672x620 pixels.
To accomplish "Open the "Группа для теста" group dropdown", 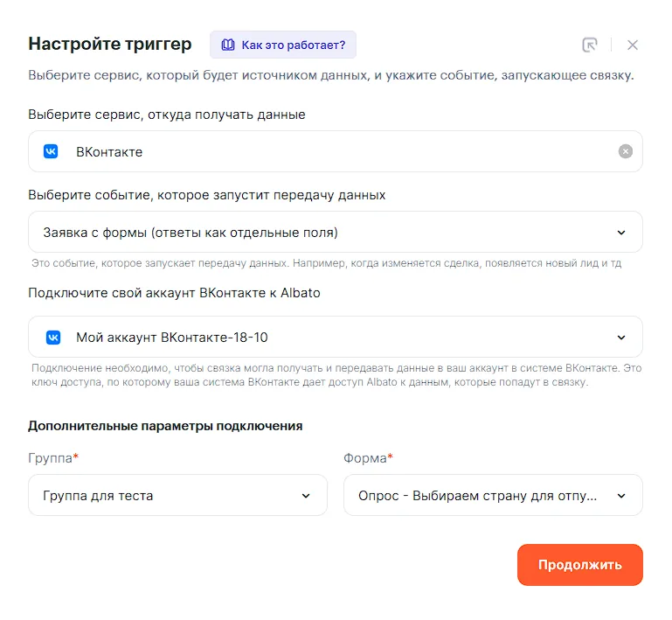I will pyautogui.click(x=166, y=496).
